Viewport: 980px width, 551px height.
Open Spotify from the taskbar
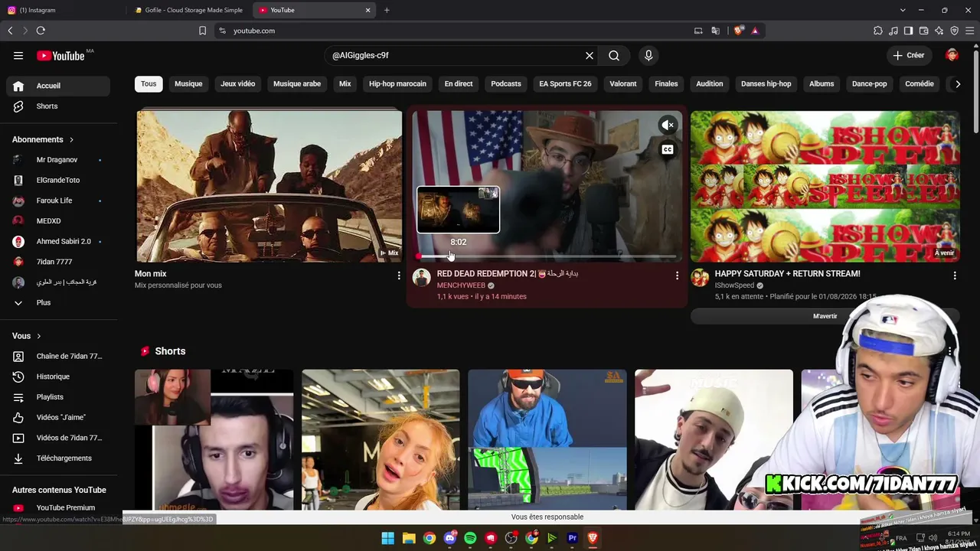(x=470, y=538)
